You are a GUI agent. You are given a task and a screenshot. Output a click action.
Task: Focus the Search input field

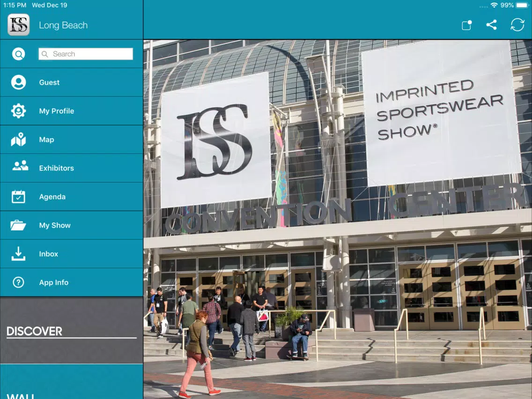[x=86, y=54]
